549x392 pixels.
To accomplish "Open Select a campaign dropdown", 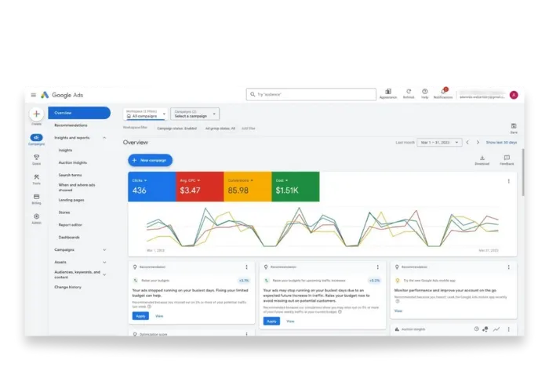I will click(195, 114).
